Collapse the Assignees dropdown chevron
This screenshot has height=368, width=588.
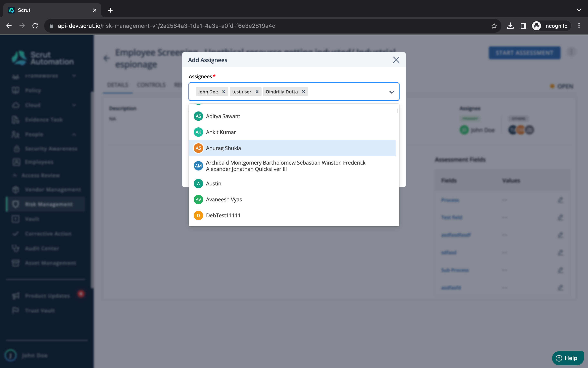coord(391,92)
